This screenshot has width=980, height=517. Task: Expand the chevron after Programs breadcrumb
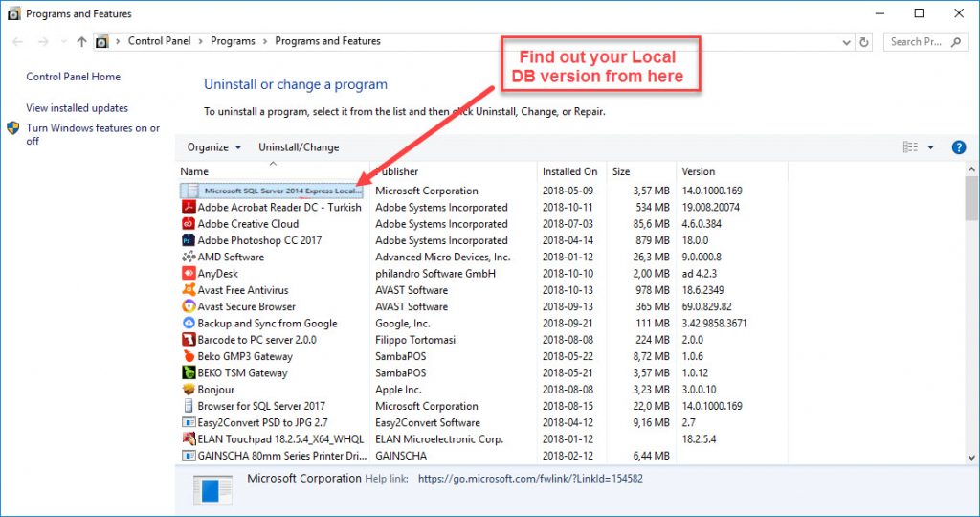coord(265,41)
